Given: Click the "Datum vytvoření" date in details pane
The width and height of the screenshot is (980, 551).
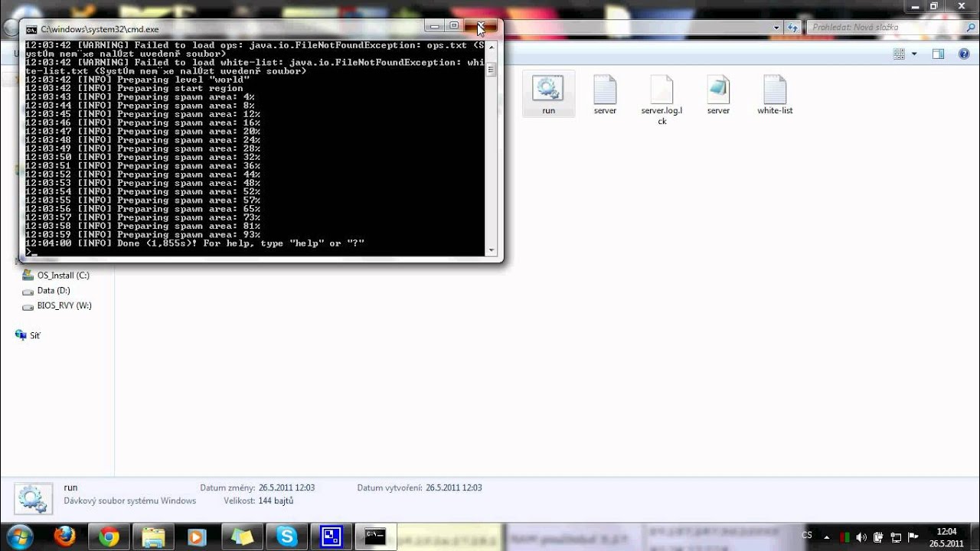Looking at the screenshot, I should pos(454,487).
